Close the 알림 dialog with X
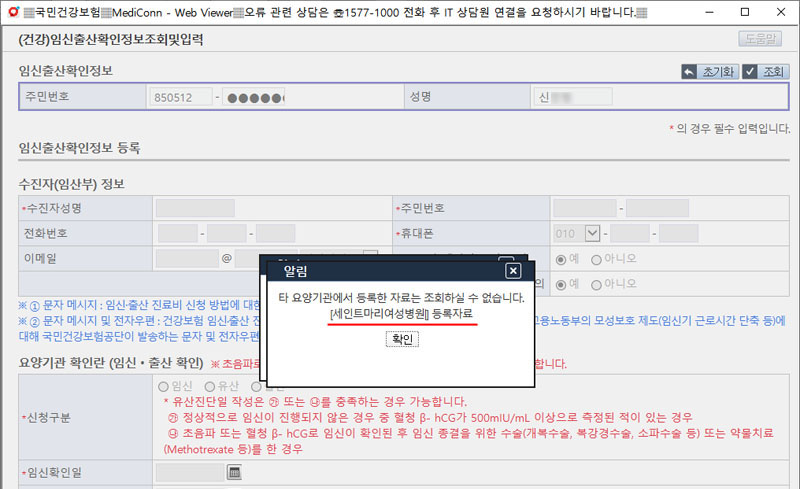The height and width of the screenshot is (489, 800). [x=513, y=271]
